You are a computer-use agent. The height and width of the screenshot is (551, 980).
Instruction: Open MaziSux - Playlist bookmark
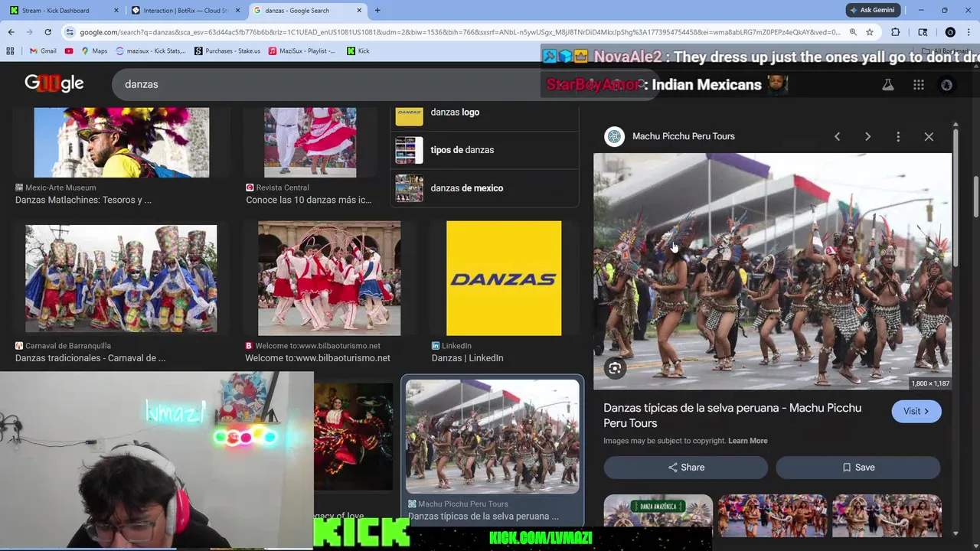tap(302, 51)
